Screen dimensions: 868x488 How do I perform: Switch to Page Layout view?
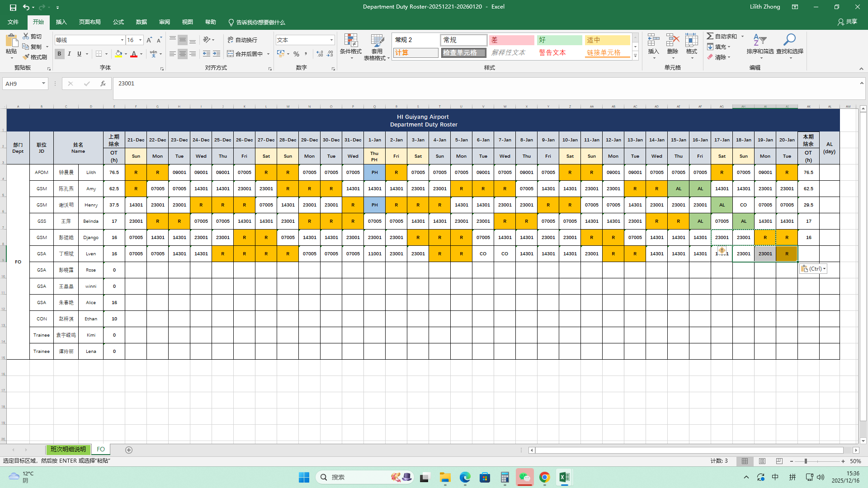click(762, 461)
